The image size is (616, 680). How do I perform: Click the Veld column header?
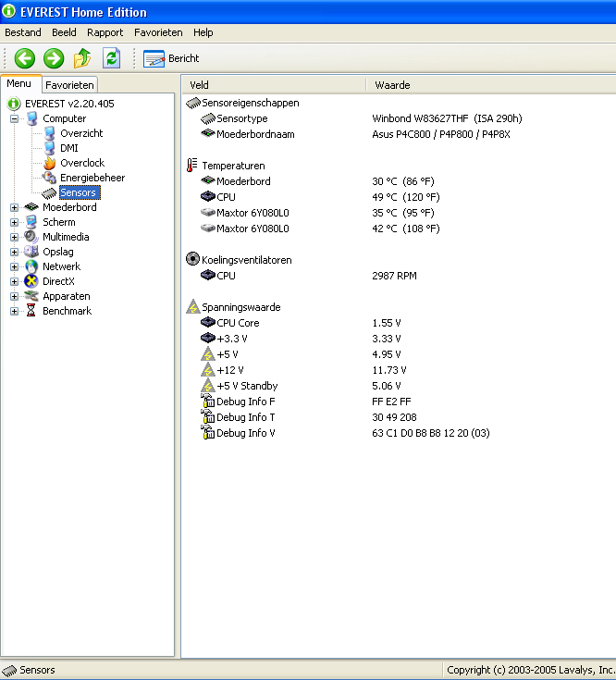click(x=274, y=85)
